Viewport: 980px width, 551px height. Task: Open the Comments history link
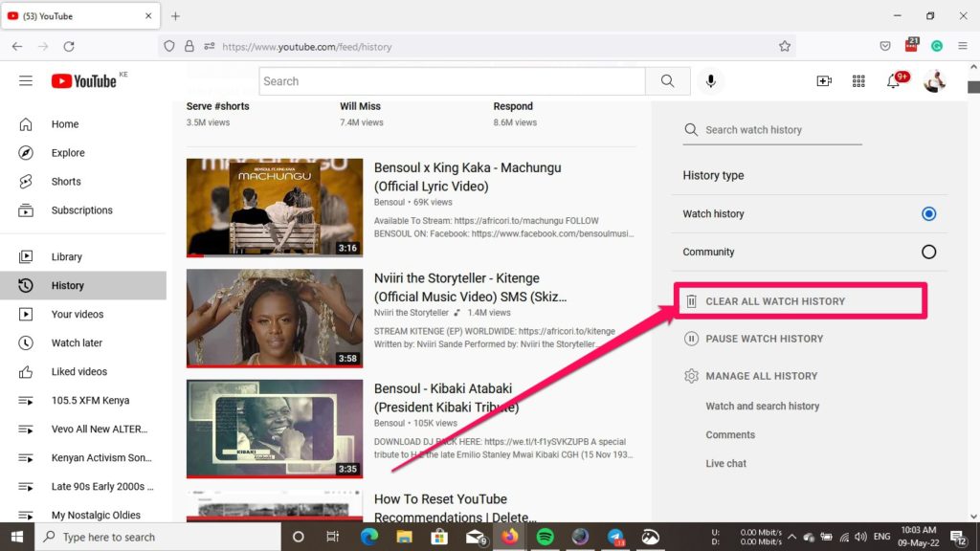[730, 435]
